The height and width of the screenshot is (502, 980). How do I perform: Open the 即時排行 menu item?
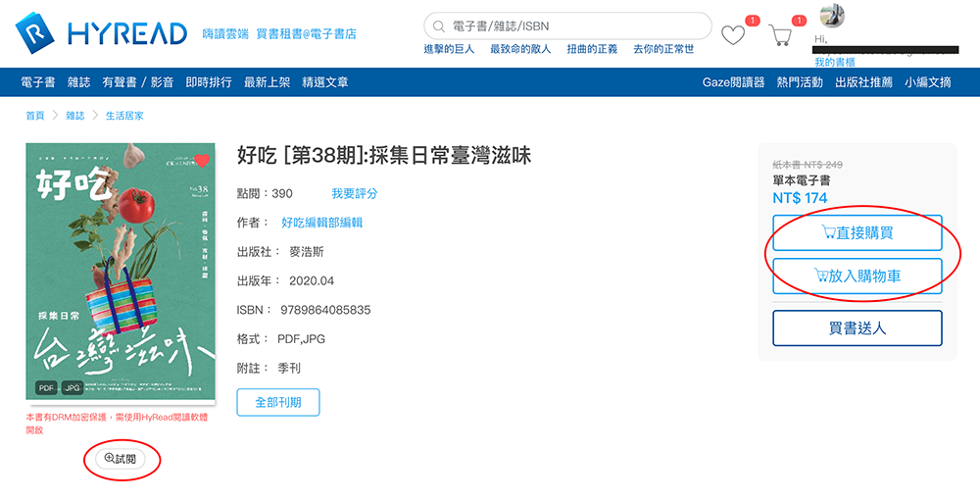pyautogui.click(x=209, y=82)
